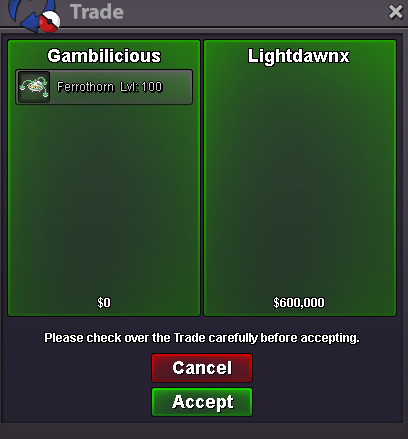The image size is (408, 439).
Task: Click the blue circular arrows icon
Action: pyautogui.click(x=31, y=13)
